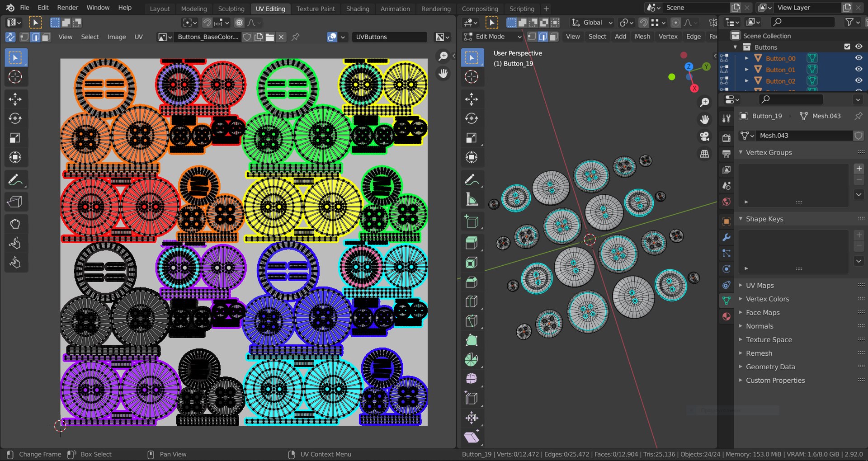Add a new workspace with plus tab
This screenshot has width=868, height=461.
[546, 9]
